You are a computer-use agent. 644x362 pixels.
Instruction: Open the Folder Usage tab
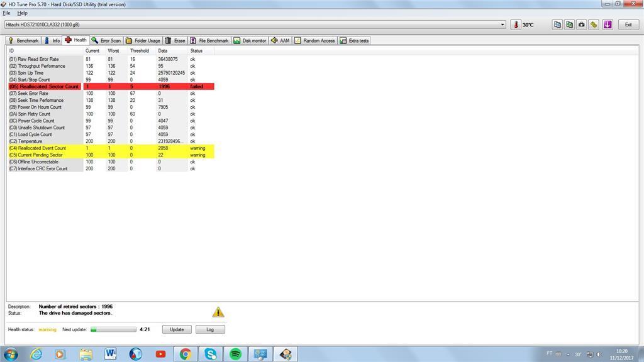coord(143,41)
